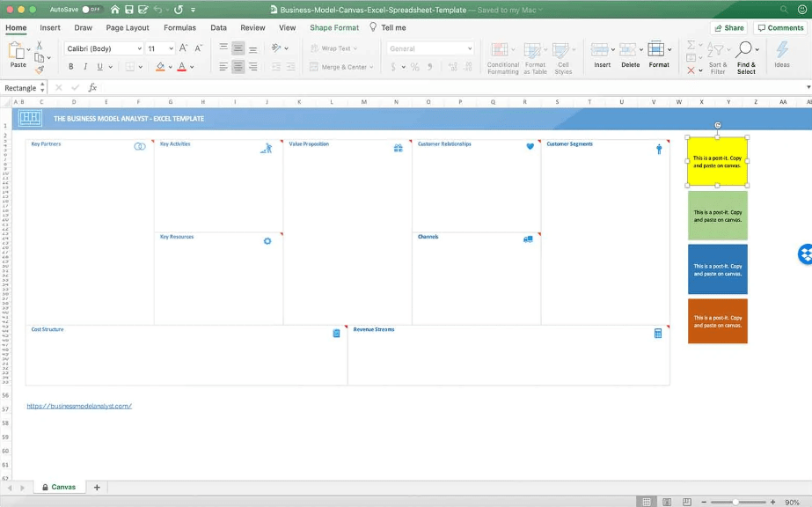Switch to Page Layout view in status bar
Viewport: 812px width, 507px height.
coord(668,502)
